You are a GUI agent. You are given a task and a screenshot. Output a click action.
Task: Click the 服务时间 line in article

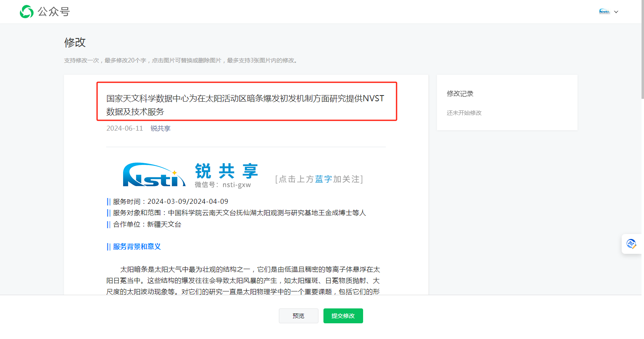pyautogui.click(x=167, y=201)
